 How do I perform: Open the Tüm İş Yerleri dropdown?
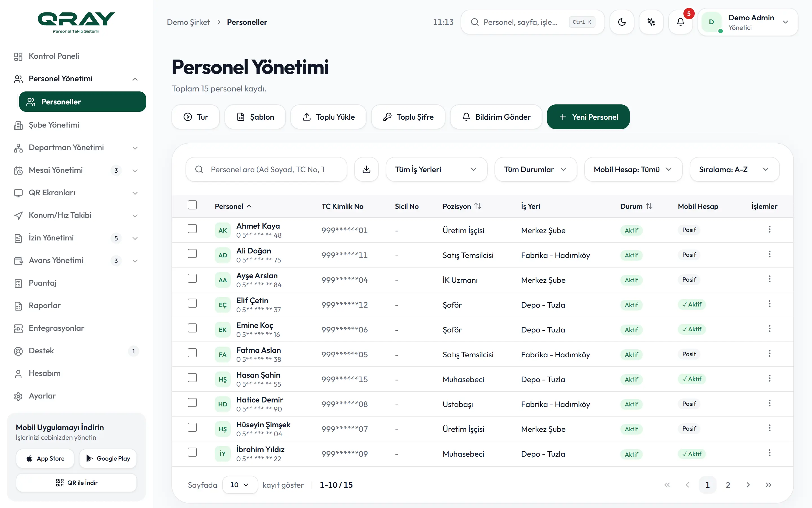(x=436, y=169)
